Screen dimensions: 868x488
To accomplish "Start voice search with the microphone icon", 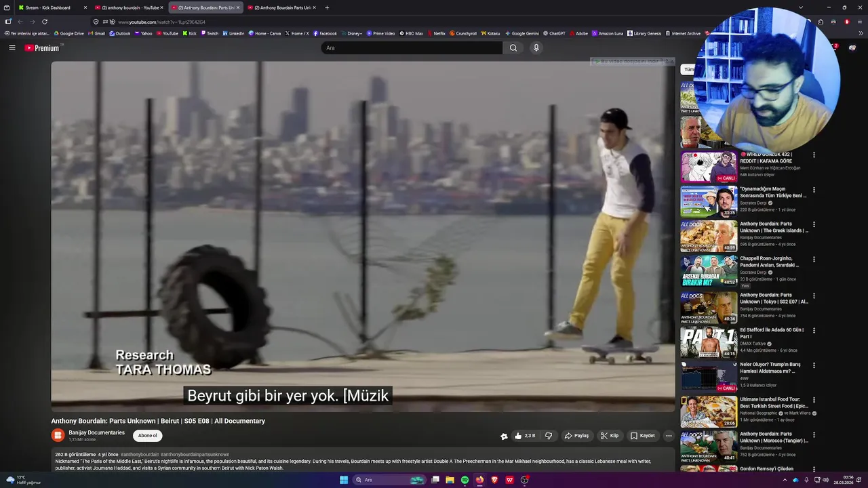I will [536, 47].
